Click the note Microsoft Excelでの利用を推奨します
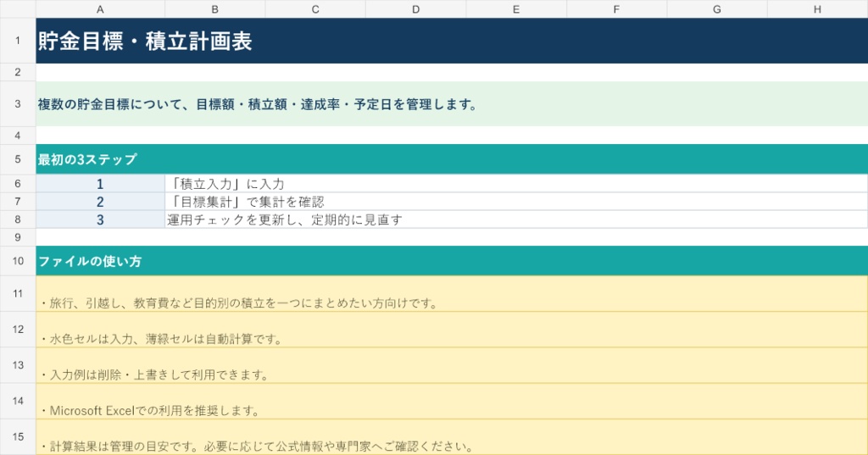The width and height of the screenshot is (868, 455). [x=452, y=401]
